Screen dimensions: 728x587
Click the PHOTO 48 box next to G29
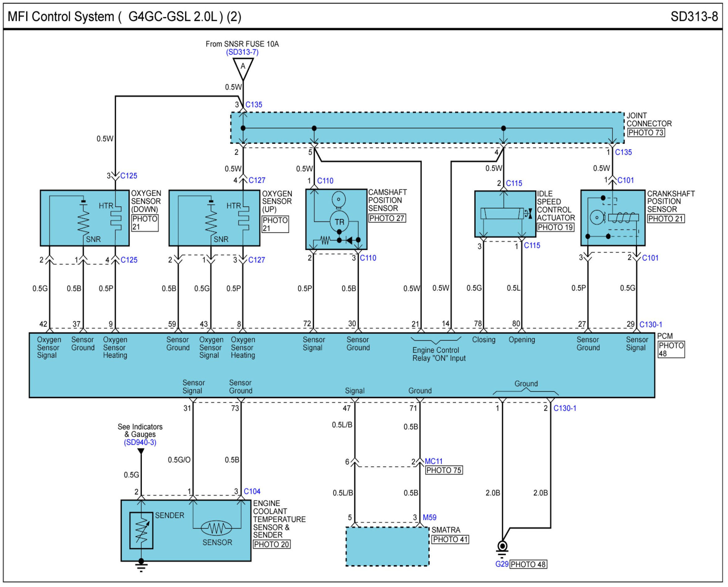point(528,564)
